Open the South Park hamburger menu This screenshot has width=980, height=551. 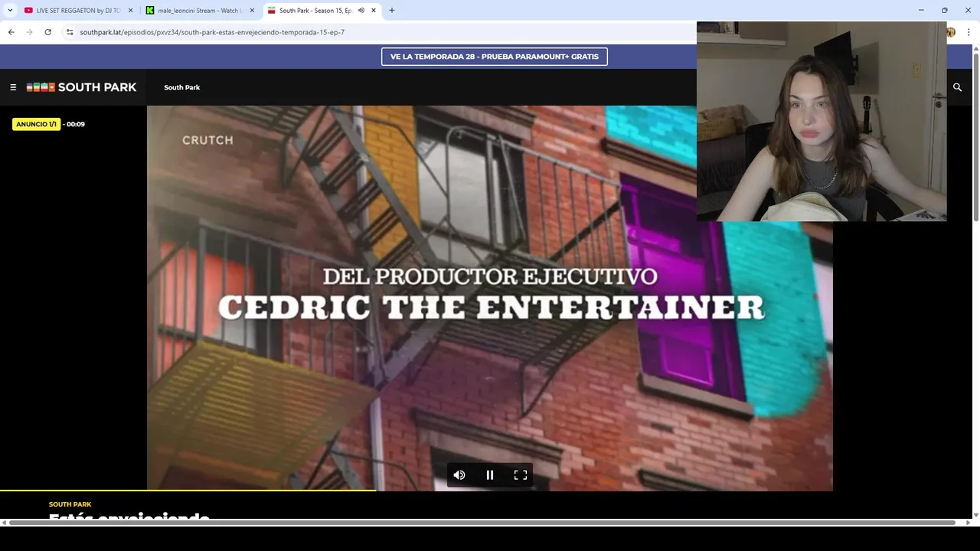tap(13, 87)
